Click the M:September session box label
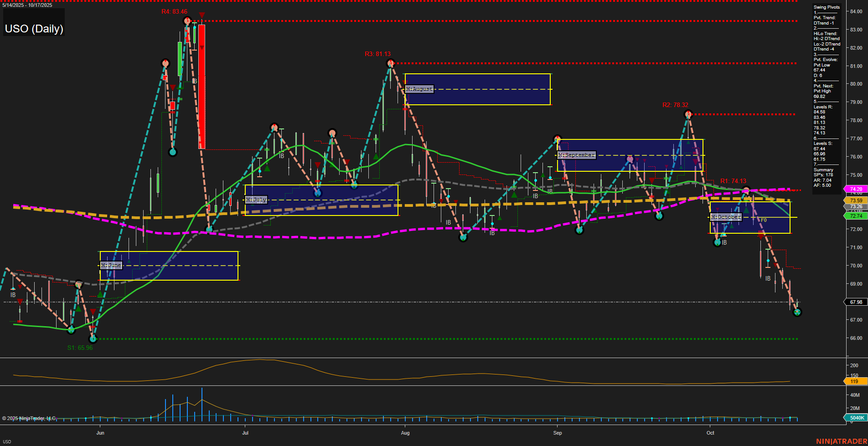Image resolution: width=868 pixels, height=446 pixels. coord(576,155)
